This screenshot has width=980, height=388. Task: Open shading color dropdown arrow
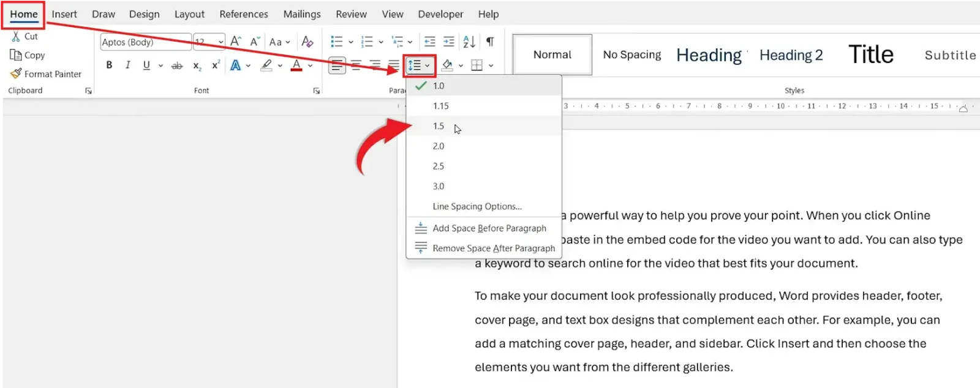click(x=461, y=65)
